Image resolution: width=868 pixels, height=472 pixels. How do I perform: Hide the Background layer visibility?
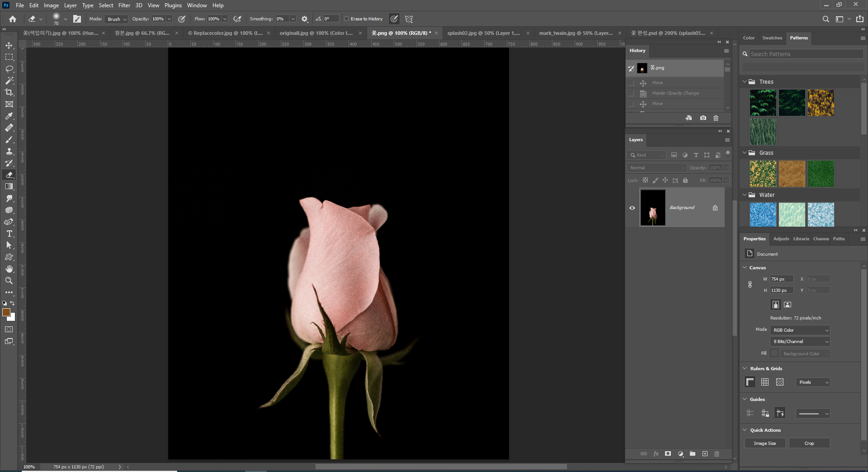(x=632, y=208)
